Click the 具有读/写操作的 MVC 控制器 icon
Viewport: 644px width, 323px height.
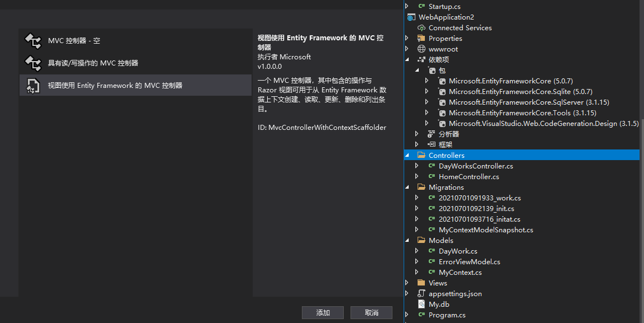(33, 63)
